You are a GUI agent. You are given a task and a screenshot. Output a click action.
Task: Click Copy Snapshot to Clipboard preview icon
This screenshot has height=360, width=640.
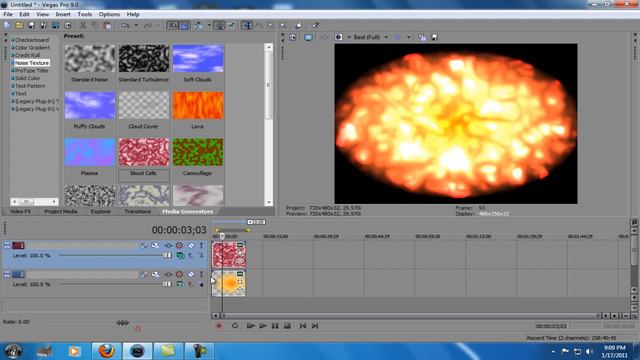[422, 37]
